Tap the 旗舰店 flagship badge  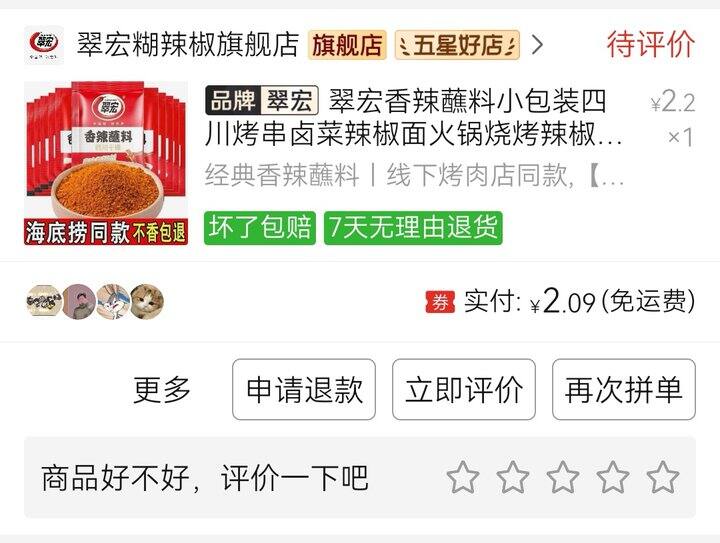[x=347, y=45]
